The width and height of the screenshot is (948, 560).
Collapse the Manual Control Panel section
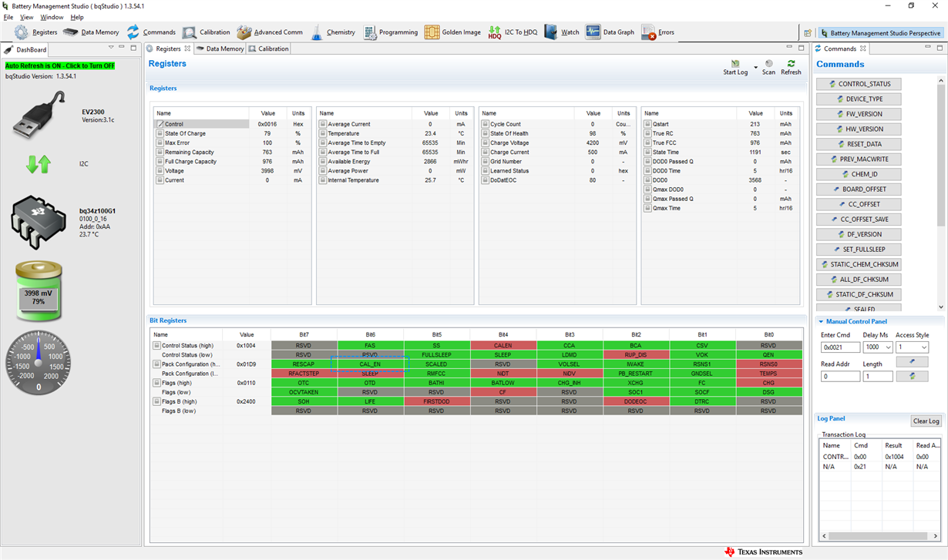pyautogui.click(x=822, y=321)
